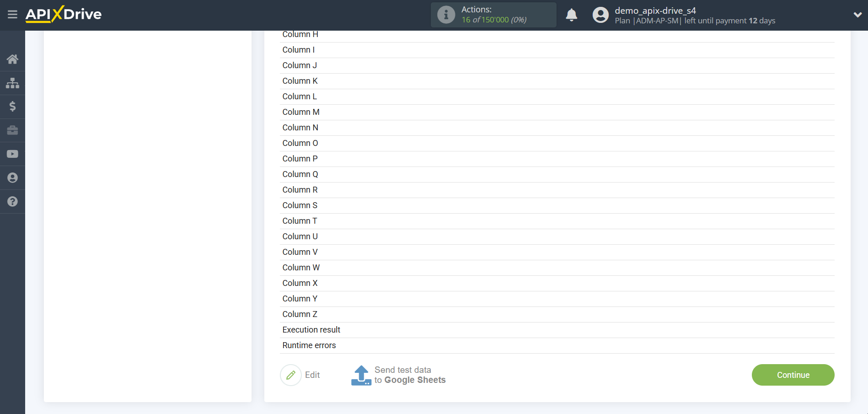Screen dimensions: 868x414
Task: Check notifications with the bell icon
Action: tap(571, 15)
